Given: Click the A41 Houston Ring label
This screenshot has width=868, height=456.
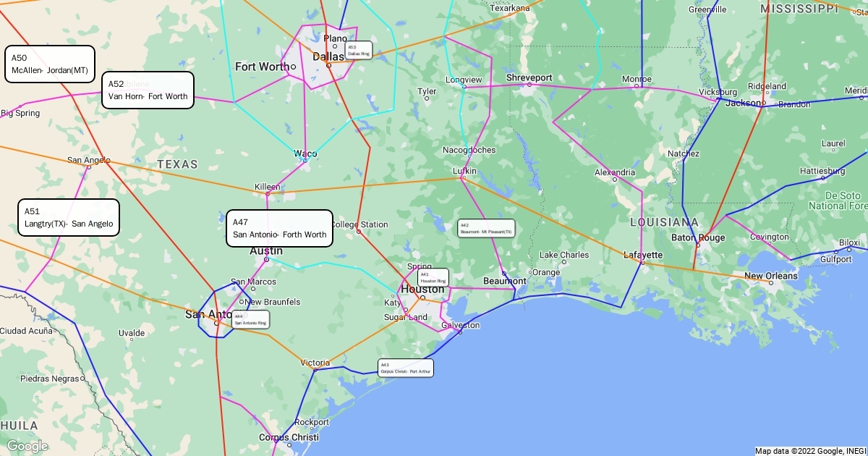Looking at the screenshot, I should tap(434, 278).
